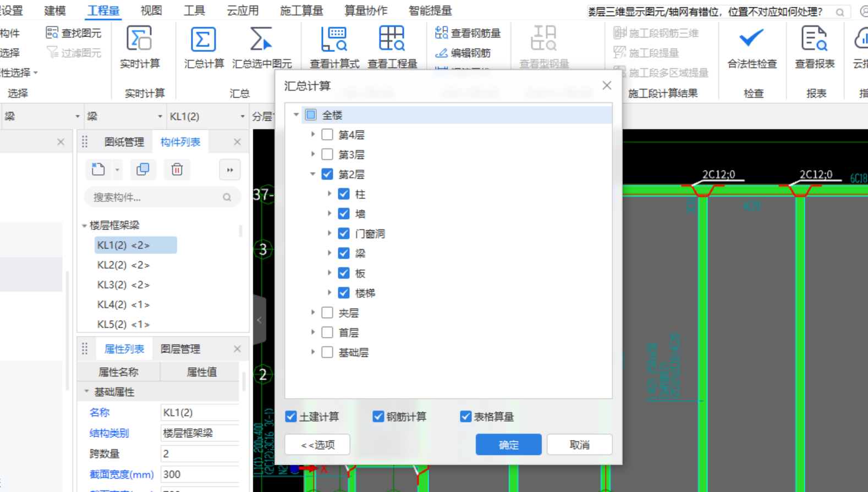This screenshot has height=492, width=868.
Task: Click 施工段钢筋三维 icon
Action: point(620,33)
